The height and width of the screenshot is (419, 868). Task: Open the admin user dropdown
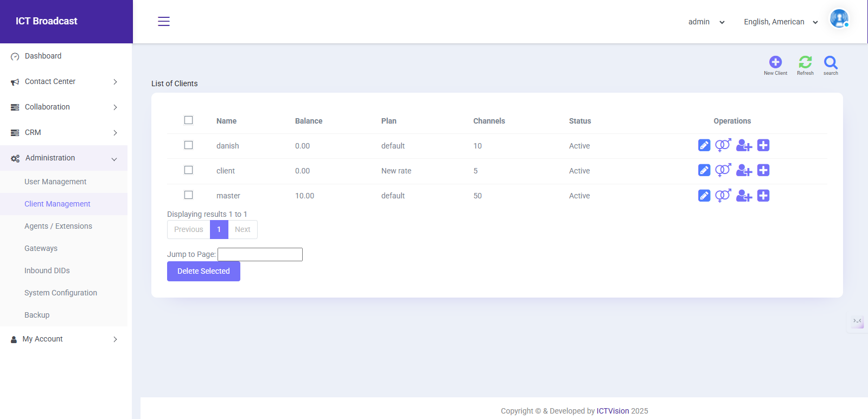(706, 22)
